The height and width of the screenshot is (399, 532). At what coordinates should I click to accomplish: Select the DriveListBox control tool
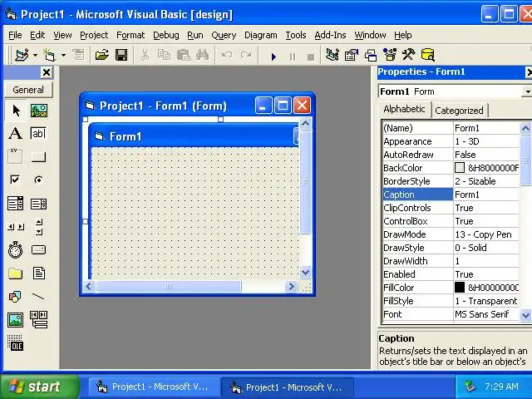(x=39, y=250)
